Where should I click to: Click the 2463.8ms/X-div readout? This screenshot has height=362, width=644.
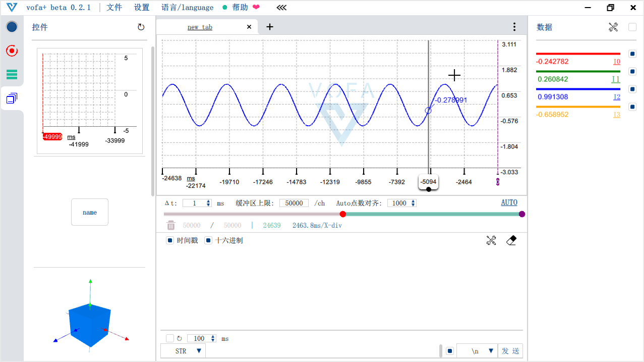pyautogui.click(x=317, y=225)
